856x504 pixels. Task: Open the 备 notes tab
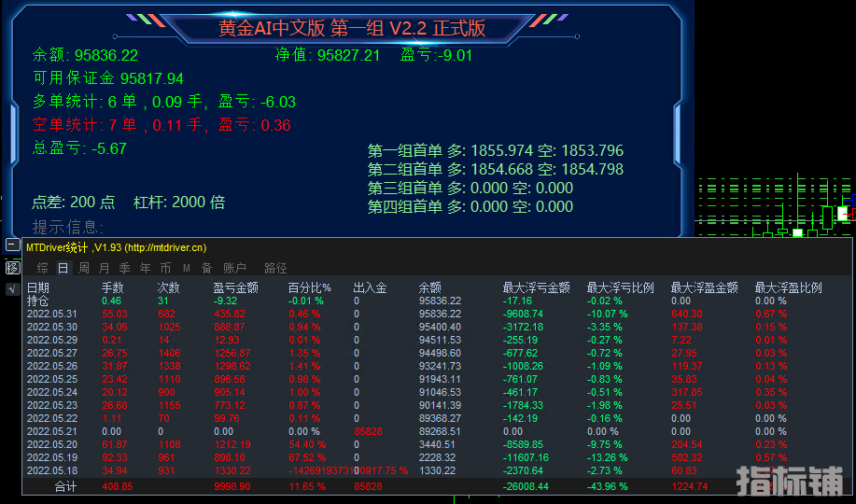coord(206,268)
